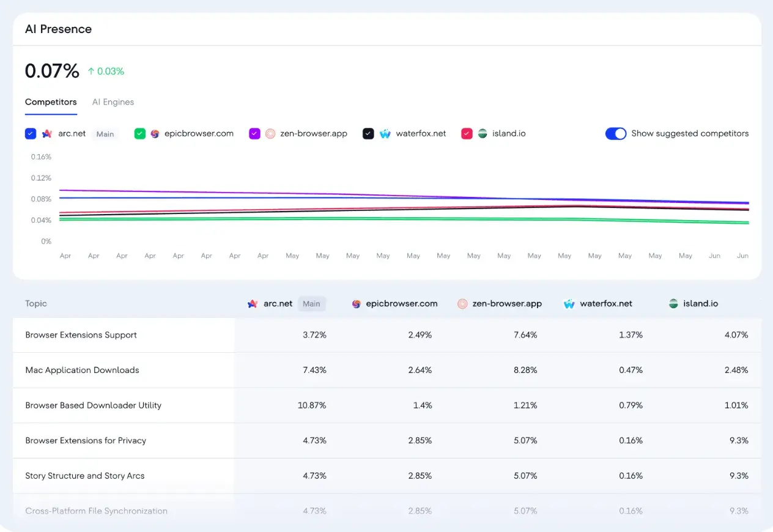The image size is (773, 532).
Task: Click the island.io column header label
Action: [701, 303]
